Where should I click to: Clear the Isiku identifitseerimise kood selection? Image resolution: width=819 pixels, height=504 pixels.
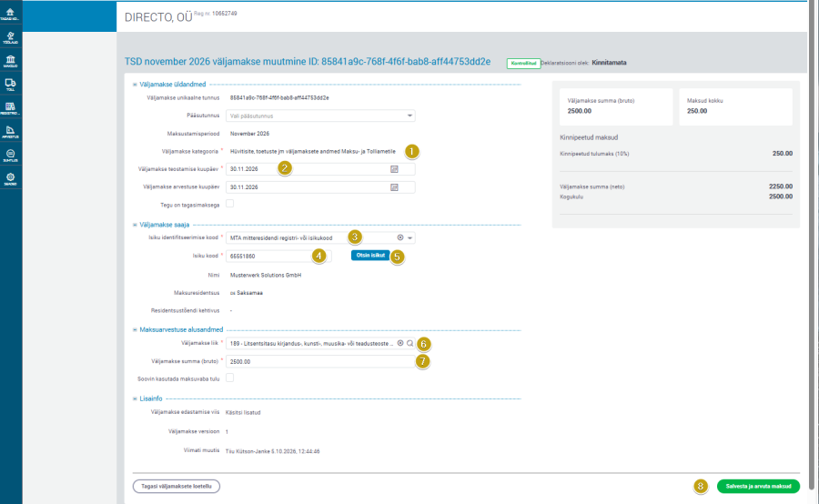400,237
